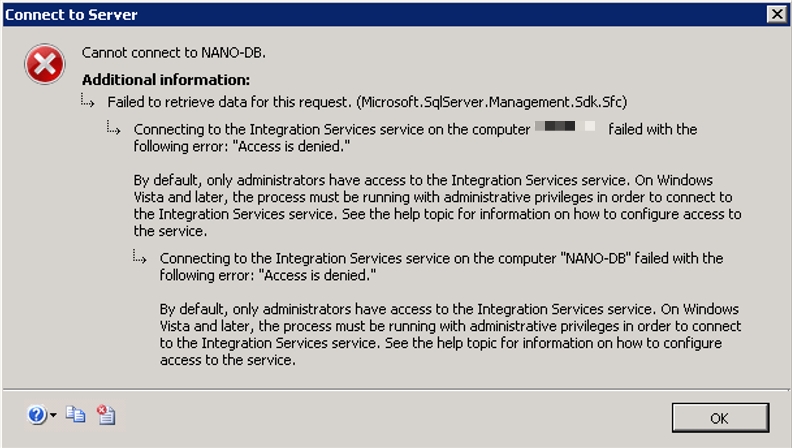This screenshot has height=448, width=792.
Task: Click arrow beside first Integration Services error
Action: pos(114,128)
